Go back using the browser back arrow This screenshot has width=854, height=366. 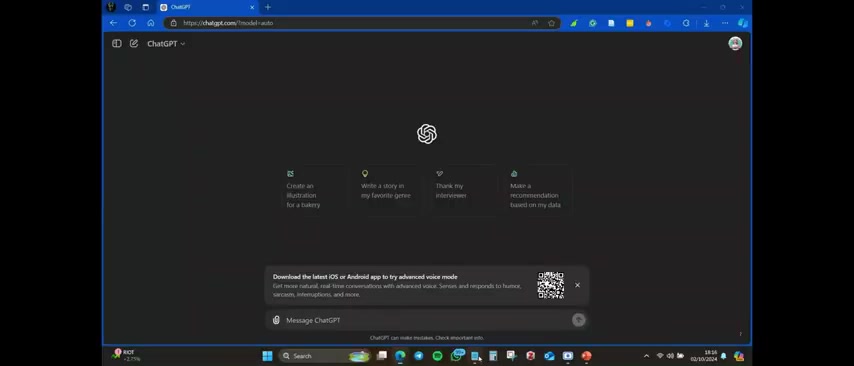[x=113, y=23]
